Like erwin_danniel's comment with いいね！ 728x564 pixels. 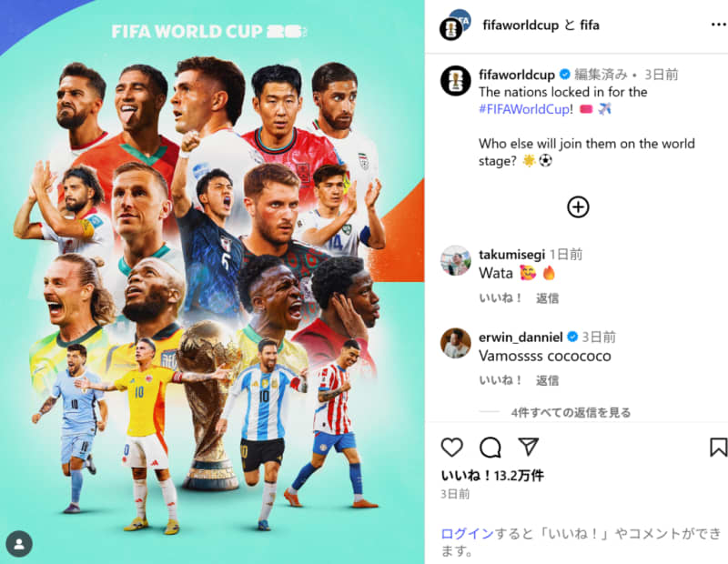click(x=500, y=380)
